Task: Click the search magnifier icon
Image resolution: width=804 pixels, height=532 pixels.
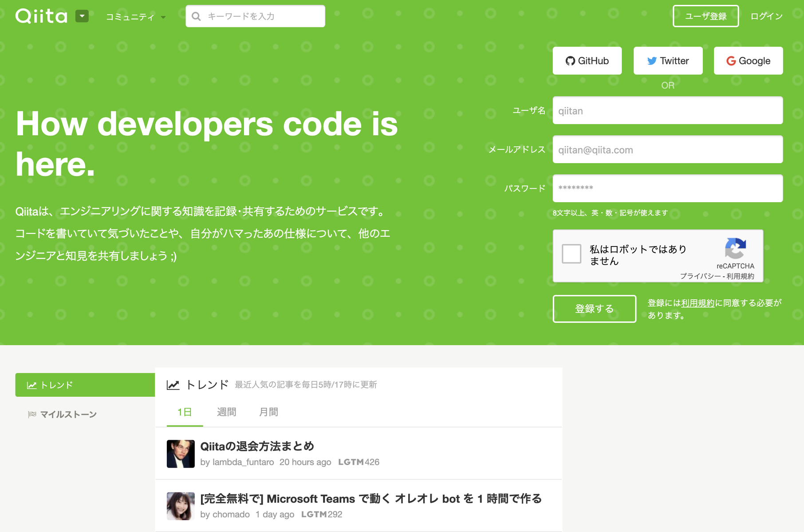Action: (196, 16)
